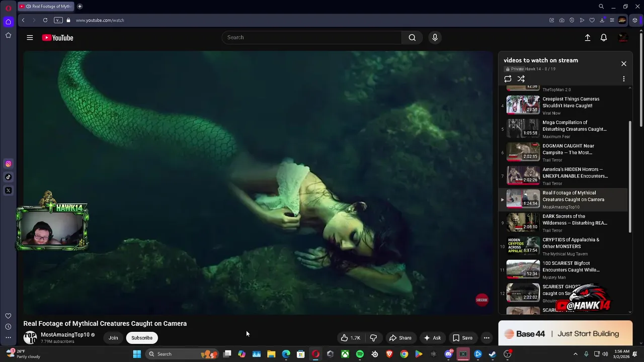Like the video with 1.7K likes
Screen dimensions: 644x362
coord(351,338)
